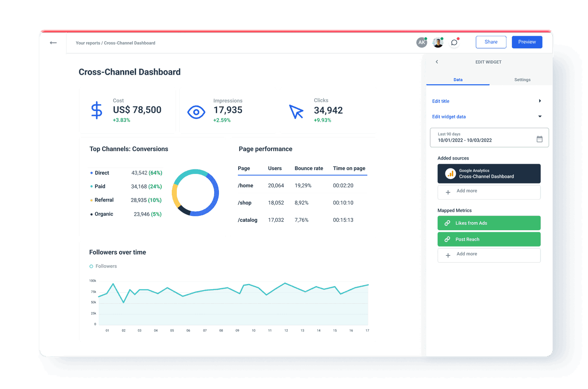Click the AK avatar badge
This screenshot has height=389, width=588.
tap(422, 42)
